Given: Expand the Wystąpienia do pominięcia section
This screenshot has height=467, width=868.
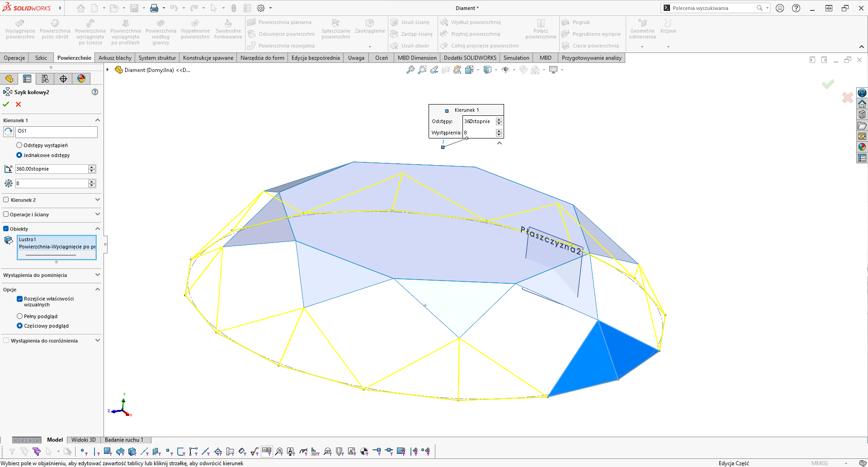Looking at the screenshot, I should click(x=97, y=275).
